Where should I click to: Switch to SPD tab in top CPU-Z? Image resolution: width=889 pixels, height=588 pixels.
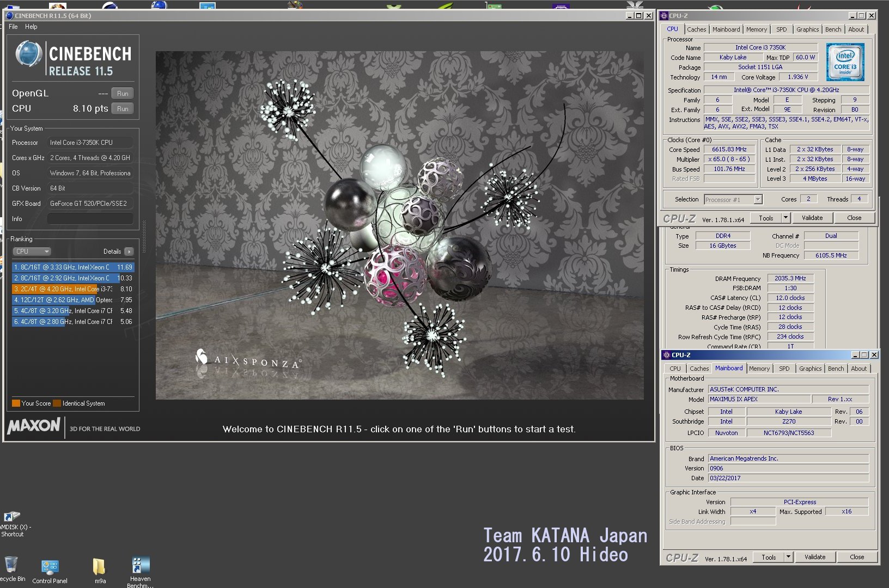(x=782, y=29)
